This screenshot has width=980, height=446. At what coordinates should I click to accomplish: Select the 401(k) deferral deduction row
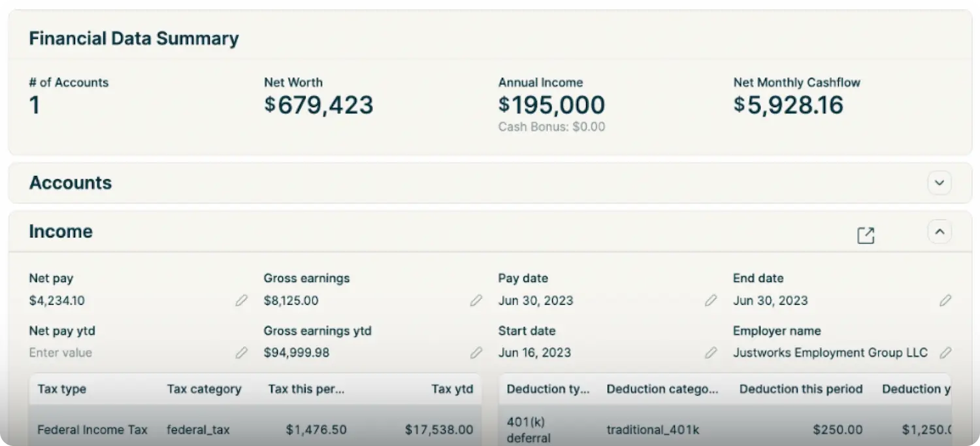click(x=725, y=430)
